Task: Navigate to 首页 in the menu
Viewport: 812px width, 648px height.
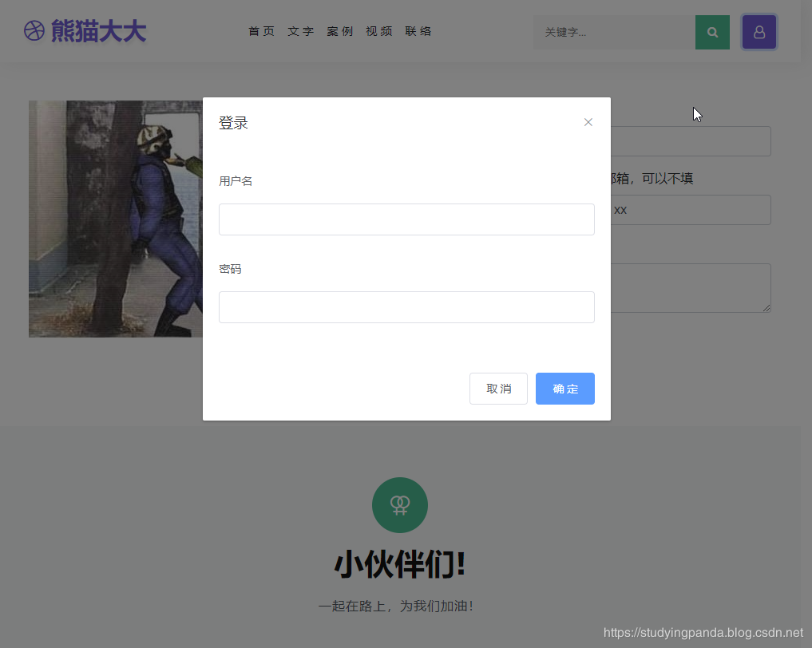Action: 261,31
